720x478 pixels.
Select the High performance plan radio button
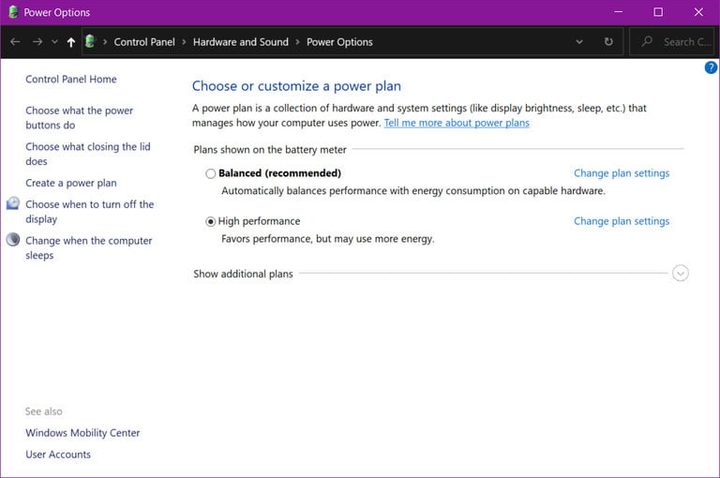tap(210, 222)
